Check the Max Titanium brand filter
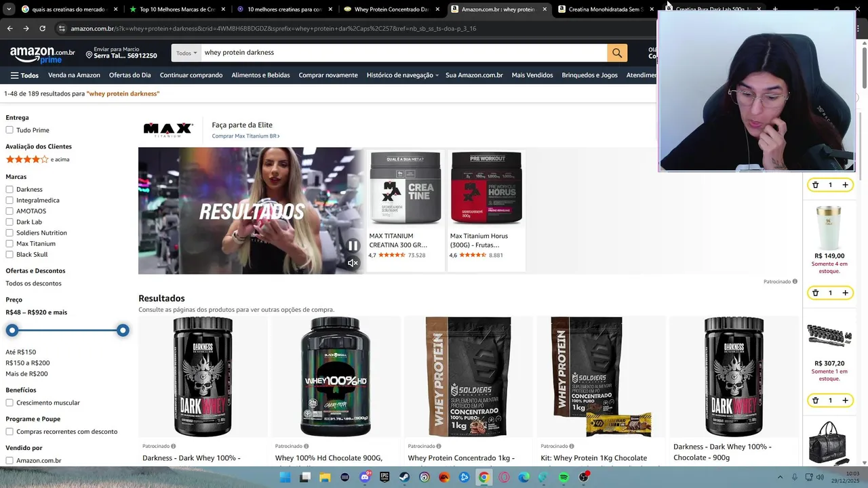 tap(9, 243)
